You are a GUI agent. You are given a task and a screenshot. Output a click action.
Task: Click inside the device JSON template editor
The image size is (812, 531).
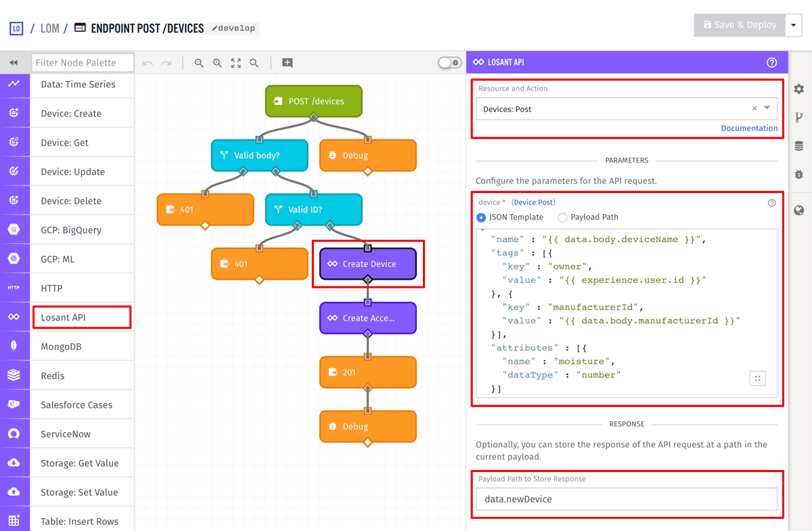tap(627, 313)
